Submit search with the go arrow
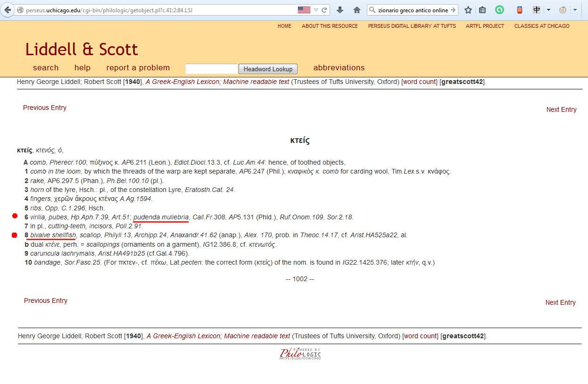 coord(454,10)
